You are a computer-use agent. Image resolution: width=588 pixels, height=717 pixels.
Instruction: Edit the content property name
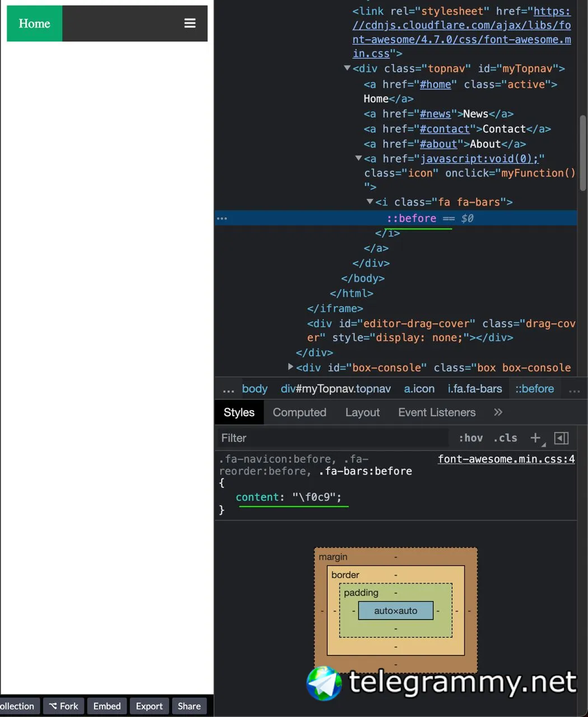click(x=257, y=497)
